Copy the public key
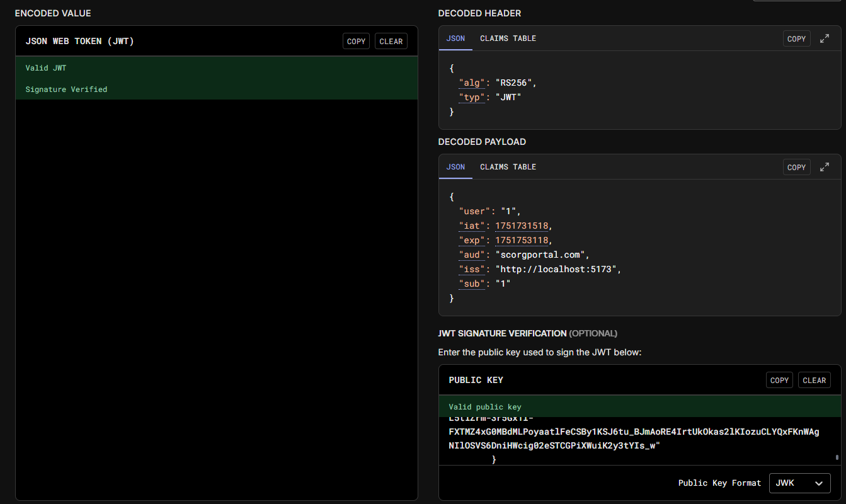This screenshot has width=846, height=504. tap(779, 380)
